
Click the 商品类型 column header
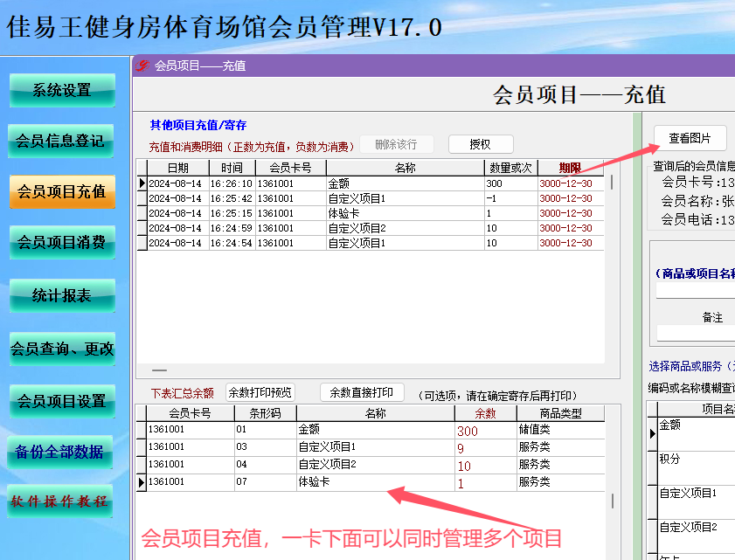click(560, 413)
